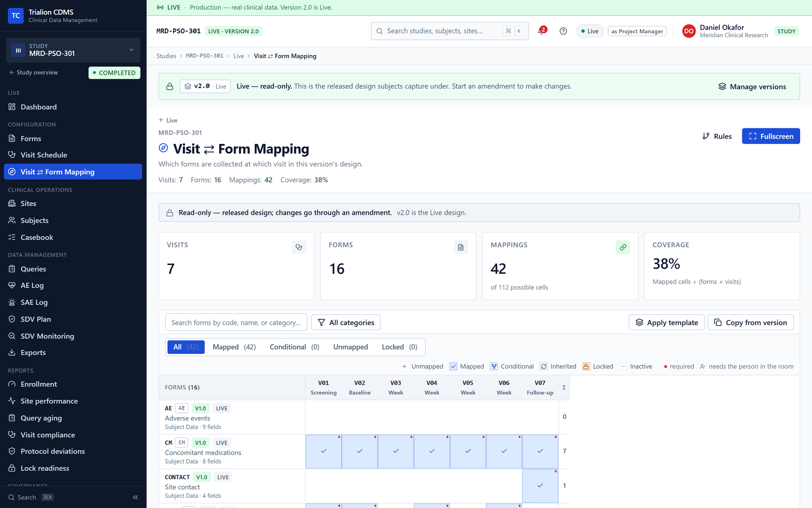This screenshot has height=508, width=812.
Task: Click the stethoscope icon in Visits card
Action: click(299, 247)
